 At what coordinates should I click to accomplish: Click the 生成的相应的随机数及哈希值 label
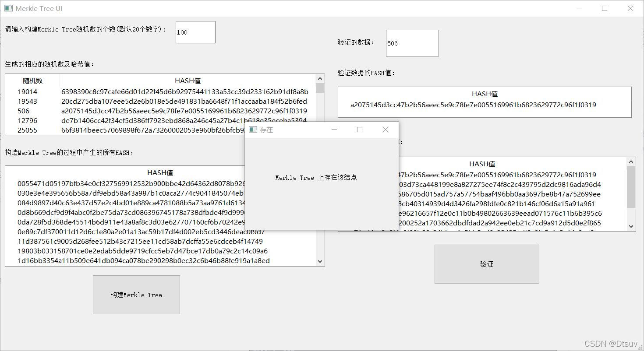click(x=50, y=64)
